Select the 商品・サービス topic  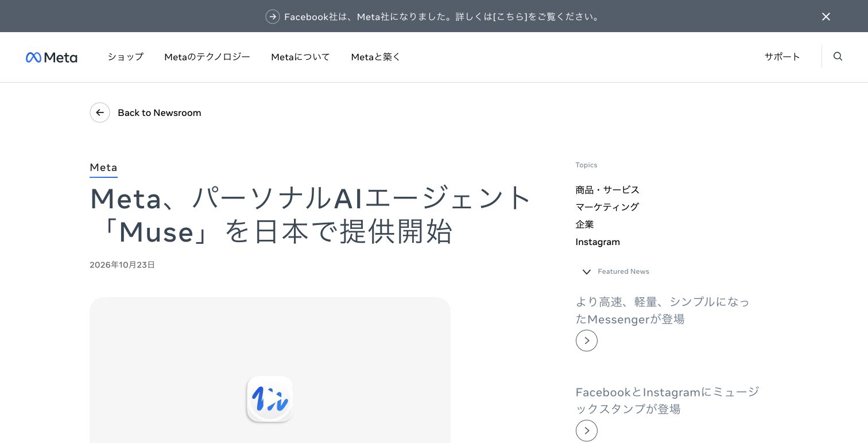(x=607, y=190)
